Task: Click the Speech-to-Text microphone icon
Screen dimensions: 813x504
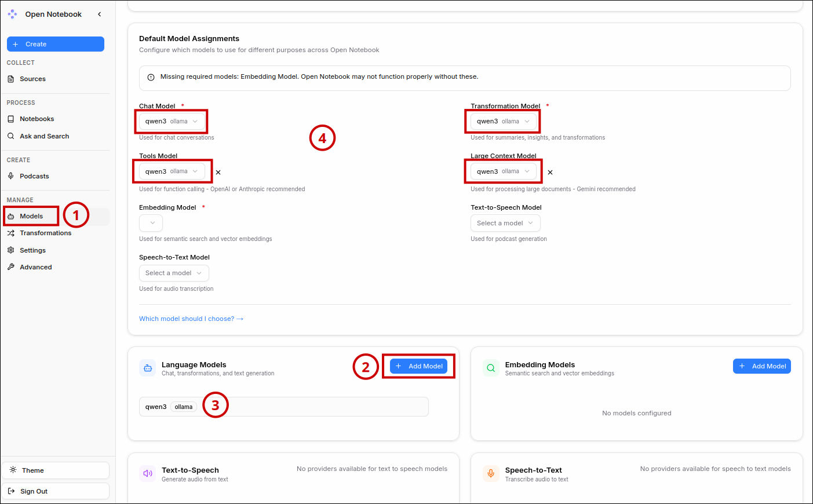Action: coord(491,473)
